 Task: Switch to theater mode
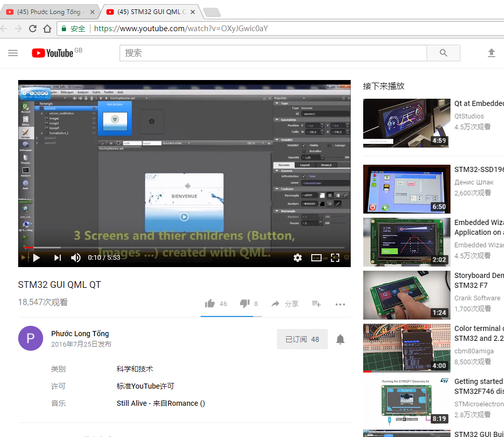point(316,258)
